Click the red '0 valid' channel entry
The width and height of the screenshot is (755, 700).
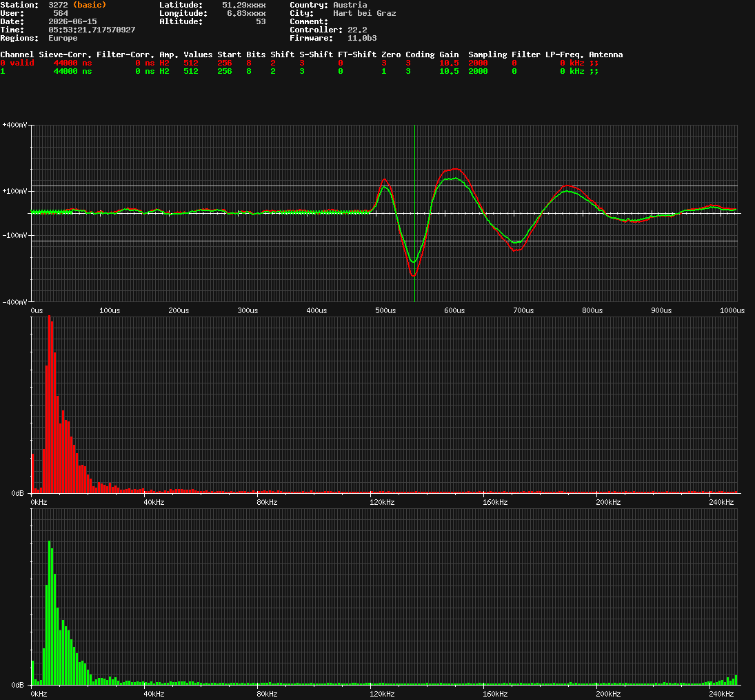click(x=17, y=63)
